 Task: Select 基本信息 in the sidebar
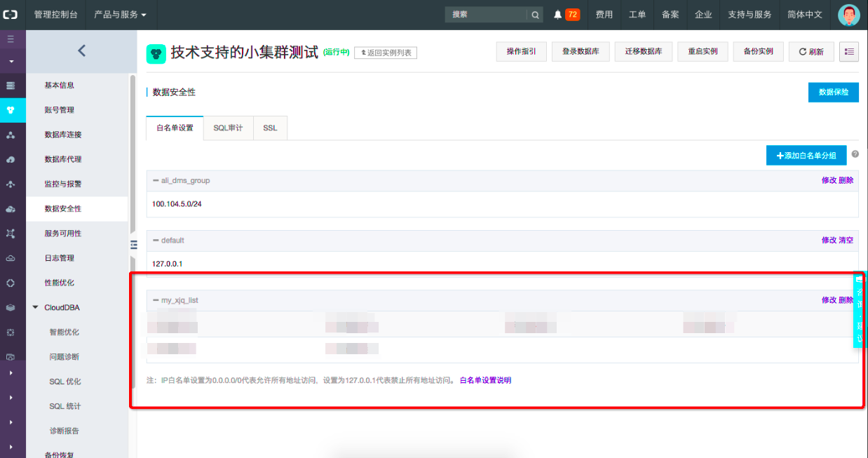coord(60,86)
